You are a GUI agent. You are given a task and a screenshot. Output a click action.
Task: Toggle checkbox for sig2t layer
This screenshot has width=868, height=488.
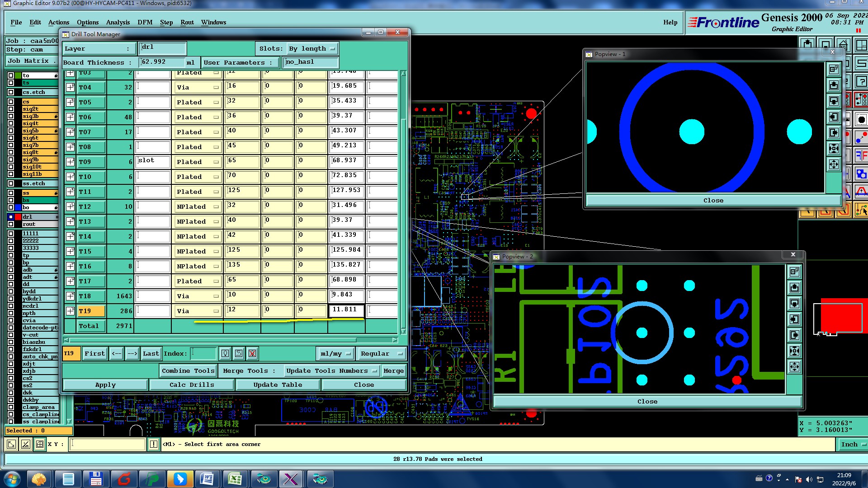point(11,109)
